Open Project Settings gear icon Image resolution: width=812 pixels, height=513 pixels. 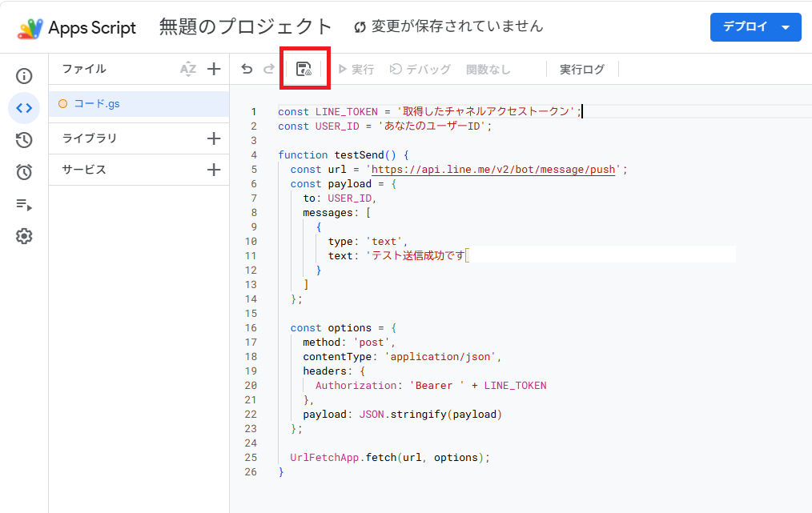[24, 236]
